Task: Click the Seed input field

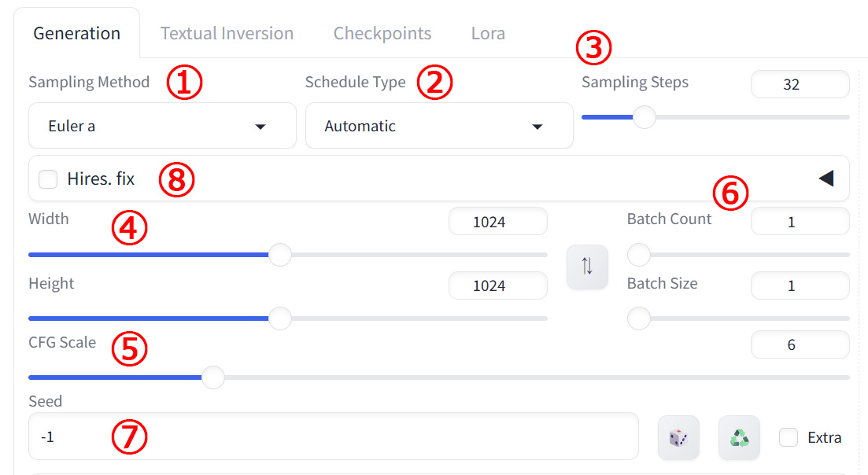Action: click(333, 436)
